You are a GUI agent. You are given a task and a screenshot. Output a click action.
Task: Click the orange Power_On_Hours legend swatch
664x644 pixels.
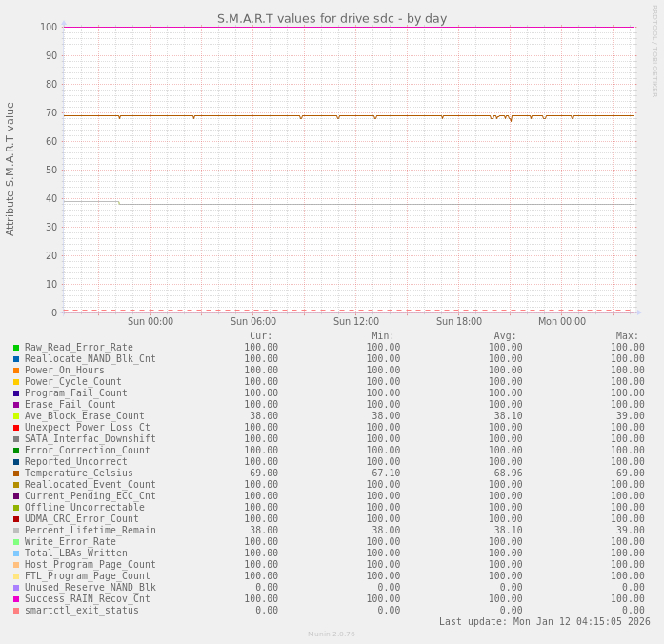pyautogui.click(x=16, y=371)
